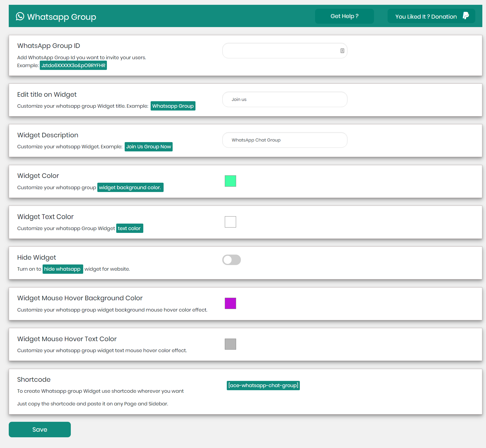Click the Widget Description heading
The width and height of the screenshot is (486, 448).
coord(48,135)
